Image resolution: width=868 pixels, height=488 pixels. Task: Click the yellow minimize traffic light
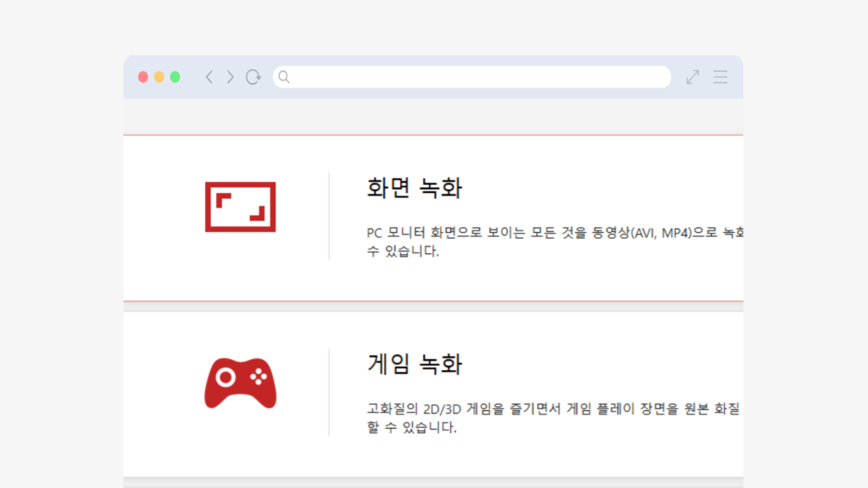point(159,76)
